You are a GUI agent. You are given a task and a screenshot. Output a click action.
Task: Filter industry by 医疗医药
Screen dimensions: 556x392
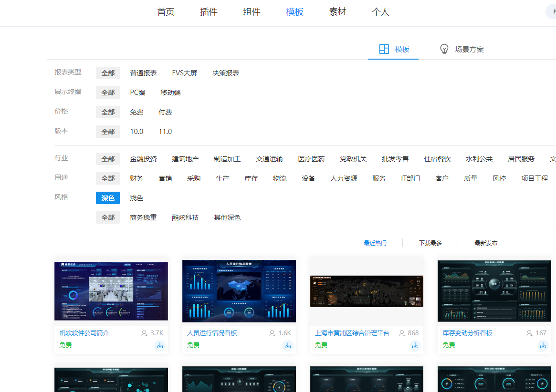pos(311,159)
